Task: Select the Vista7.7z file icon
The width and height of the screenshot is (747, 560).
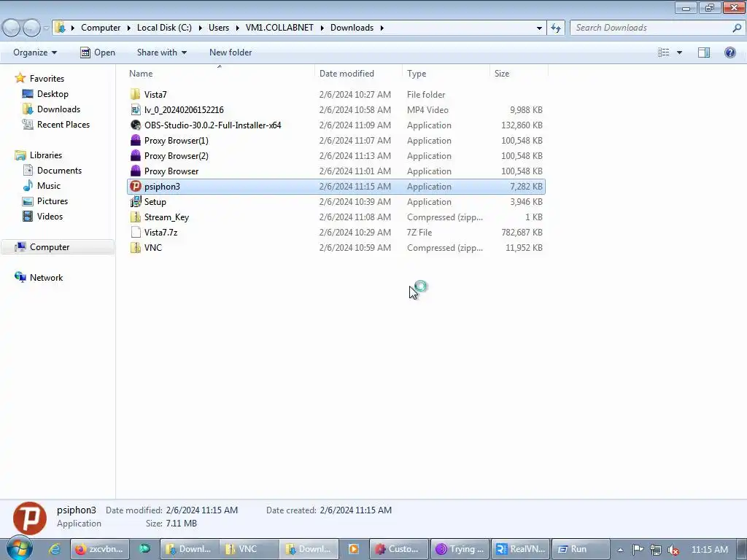Action: coord(135,232)
